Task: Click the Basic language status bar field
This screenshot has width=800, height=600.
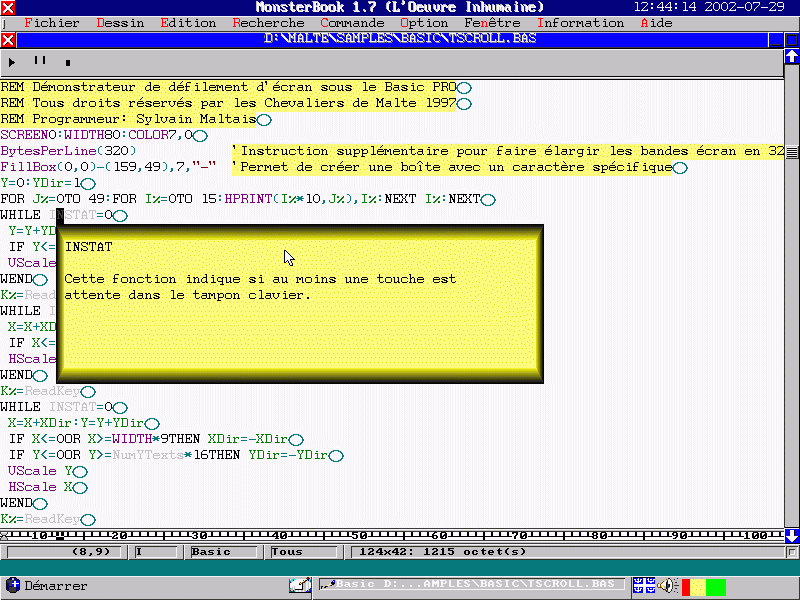Action: pyautogui.click(x=211, y=552)
